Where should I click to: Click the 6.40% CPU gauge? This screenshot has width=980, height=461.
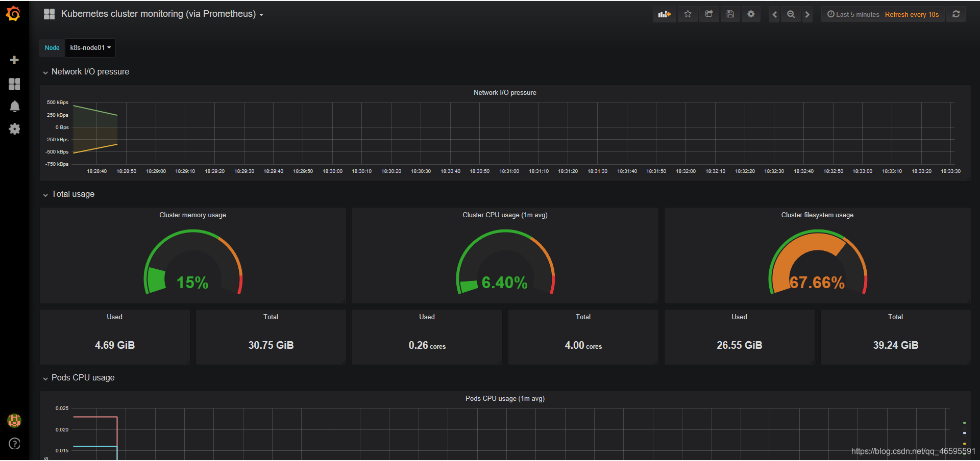pyautogui.click(x=505, y=262)
